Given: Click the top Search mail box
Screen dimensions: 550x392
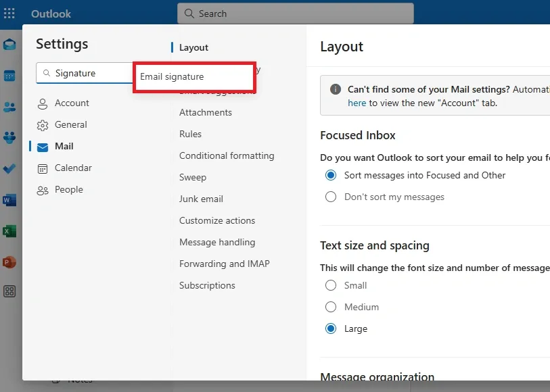Looking at the screenshot, I should coord(296,14).
